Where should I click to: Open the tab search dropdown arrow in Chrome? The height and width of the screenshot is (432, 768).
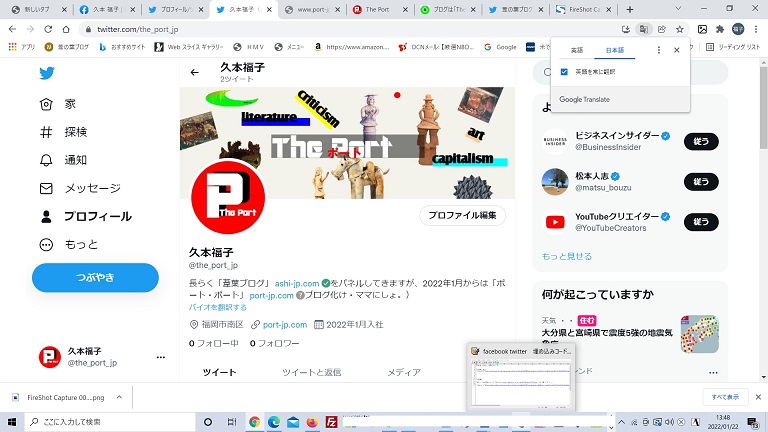(678, 9)
